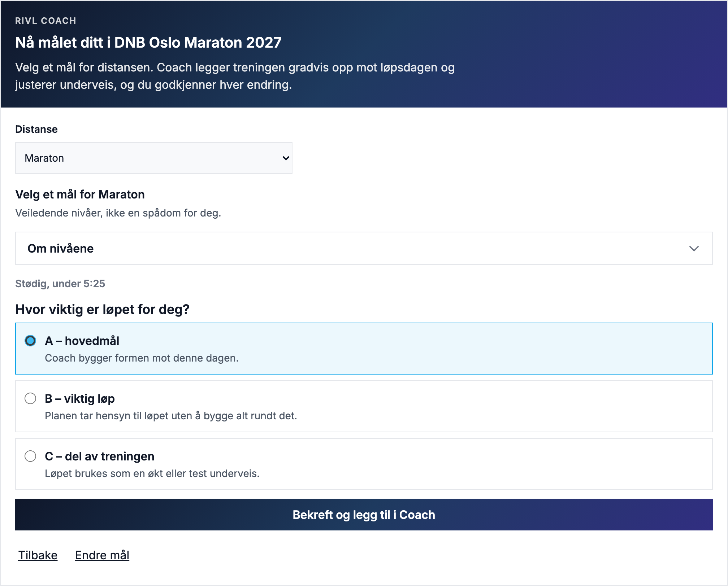728x586 pixels.
Task: Click 'Bekreft og legg til i Coach' button
Action: coord(364,515)
